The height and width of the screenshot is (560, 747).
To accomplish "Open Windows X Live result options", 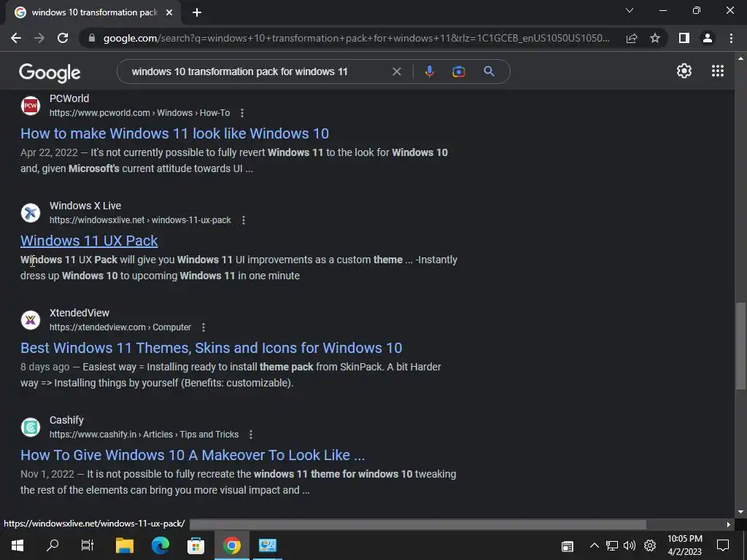I will [244, 220].
